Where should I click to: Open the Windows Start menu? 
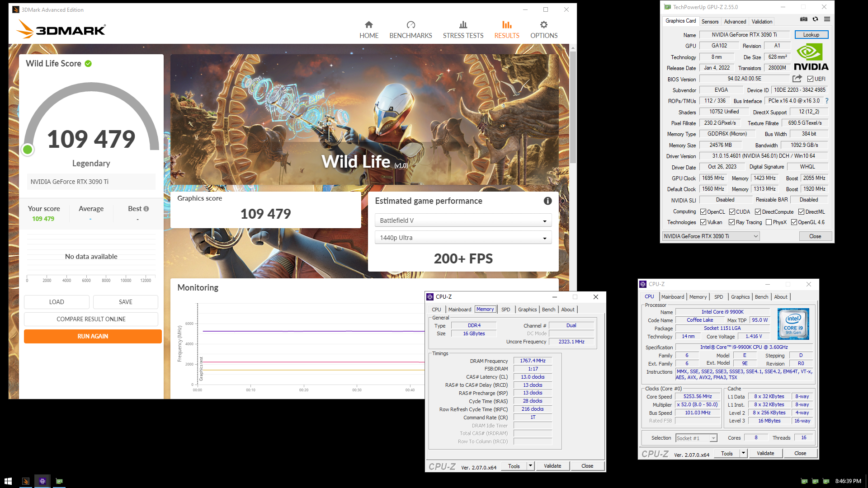tap(8, 481)
